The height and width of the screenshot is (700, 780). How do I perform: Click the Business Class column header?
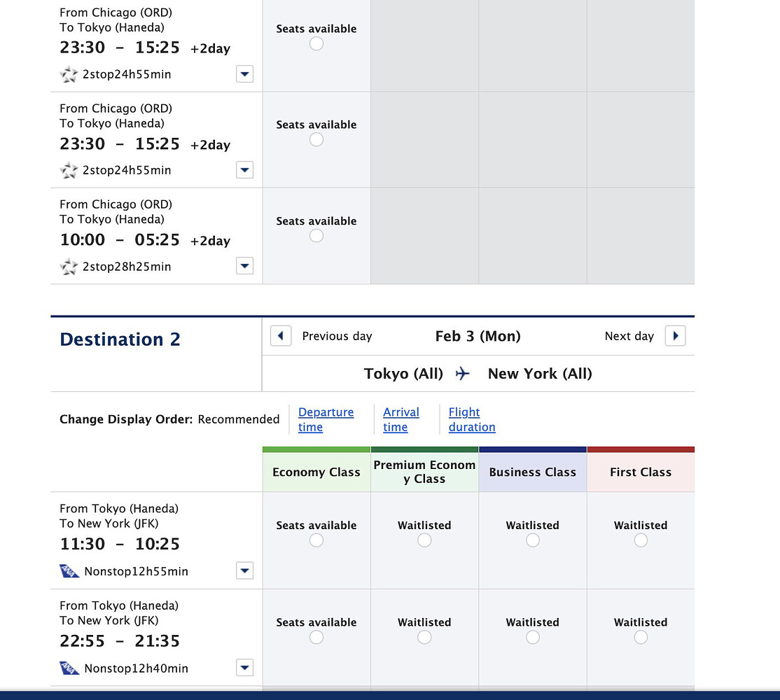click(533, 472)
